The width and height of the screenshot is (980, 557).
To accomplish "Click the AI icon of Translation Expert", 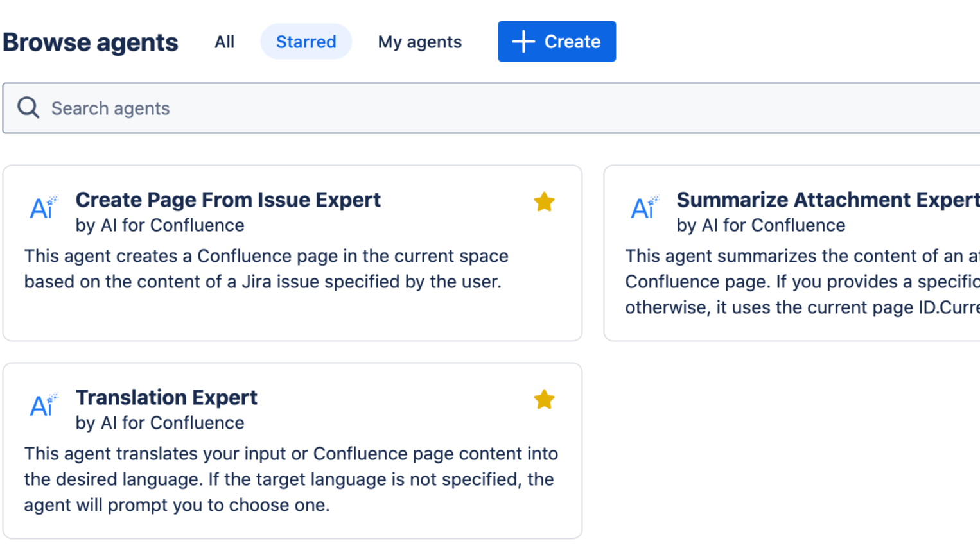I will 44,405.
